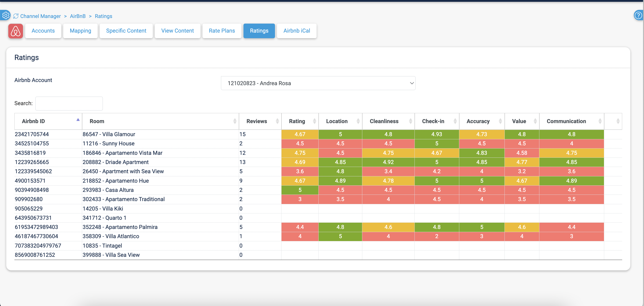Open the Specific Content tab
The image size is (644, 306).
(126, 31)
